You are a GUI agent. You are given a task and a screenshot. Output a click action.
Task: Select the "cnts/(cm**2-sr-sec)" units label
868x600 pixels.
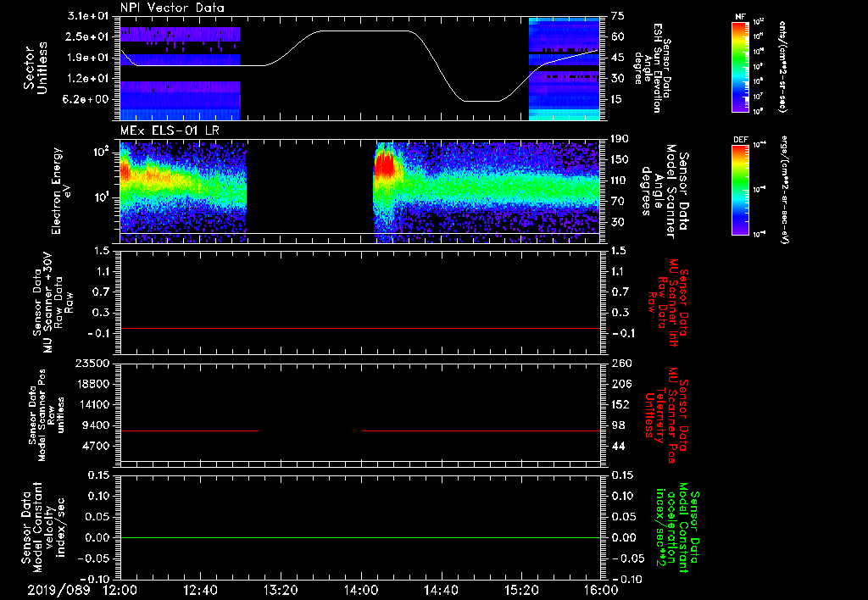click(782, 66)
